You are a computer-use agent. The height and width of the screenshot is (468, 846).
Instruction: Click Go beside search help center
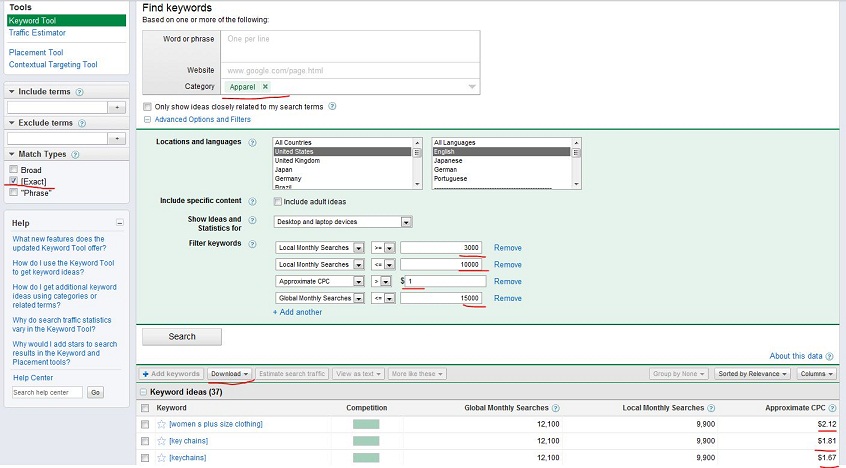coord(95,392)
